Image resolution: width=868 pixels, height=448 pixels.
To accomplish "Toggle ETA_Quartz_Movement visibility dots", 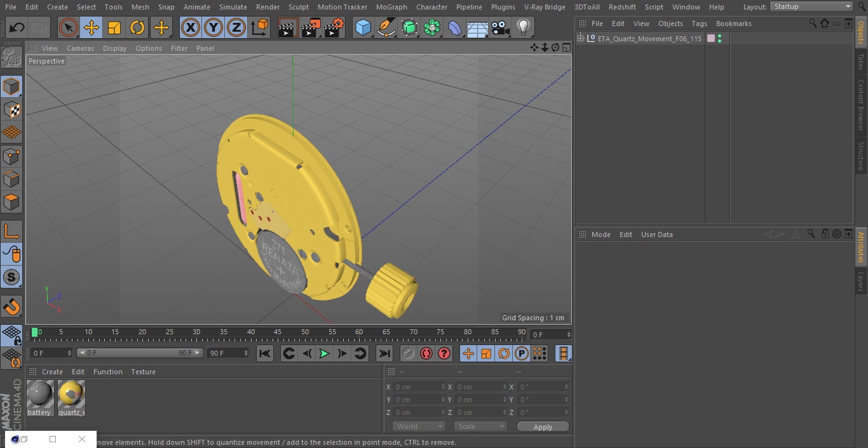I will [x=719, y=39].
